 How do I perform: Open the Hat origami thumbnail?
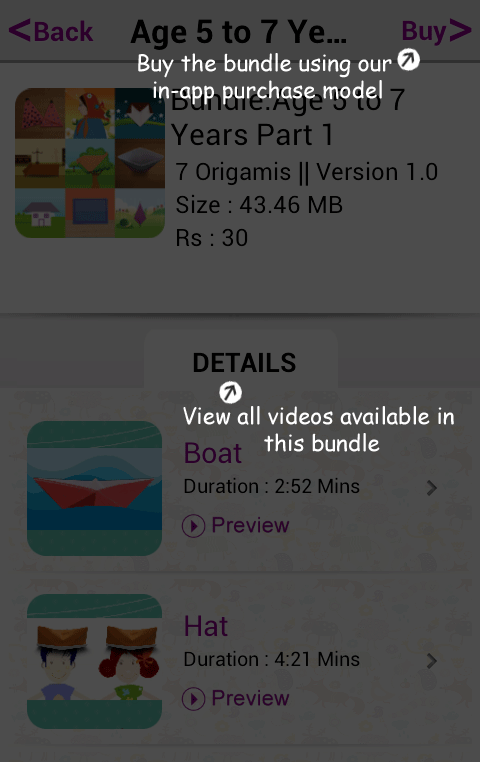pyautogui.click(x=94, y=661)
